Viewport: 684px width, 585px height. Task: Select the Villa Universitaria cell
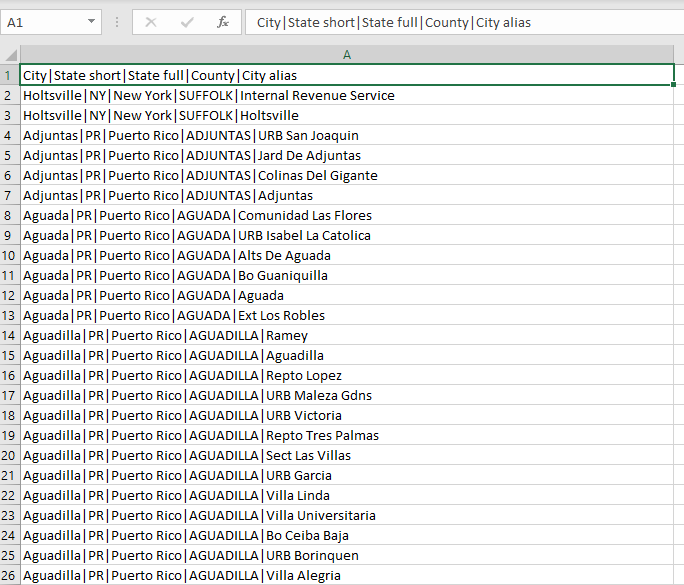point(347,516)
